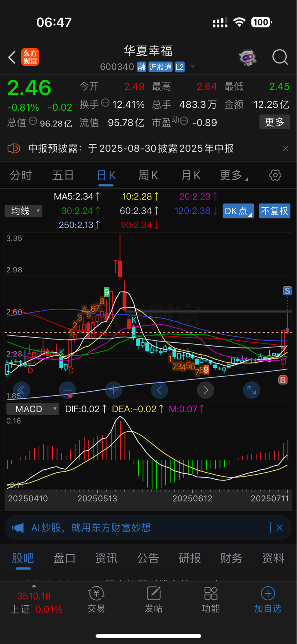This screenshot has height=644, width=297.
Task: Tap the megaphone icon in AI banner
Action: click(18, 528)
